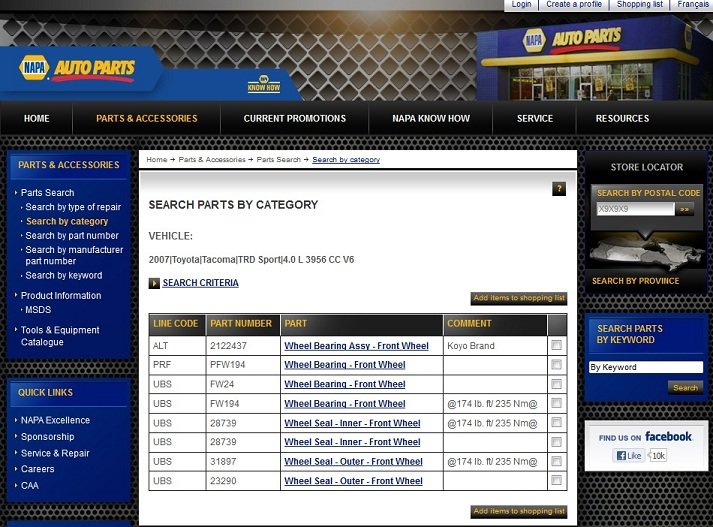The image size is (713, 527).
Task: Click the keyword Search button
Action: 685,388
